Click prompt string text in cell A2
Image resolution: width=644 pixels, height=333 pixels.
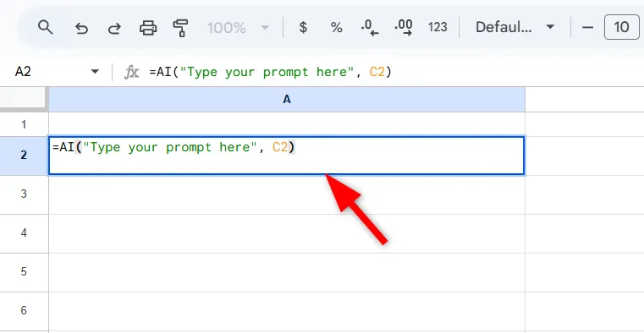tap(171, 148)
